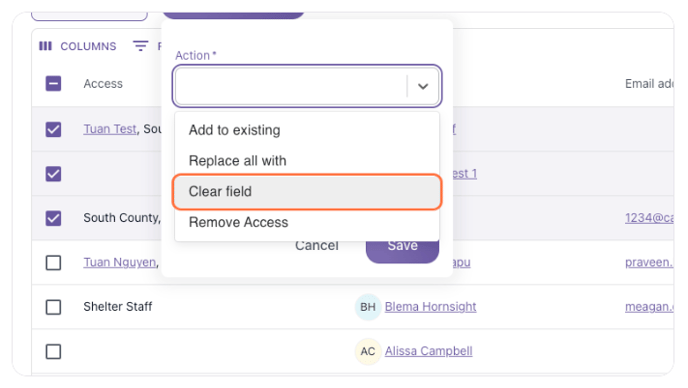Check the Shelter Staff row checkbox
Screen dimensions: 688x388
(54, 307)
